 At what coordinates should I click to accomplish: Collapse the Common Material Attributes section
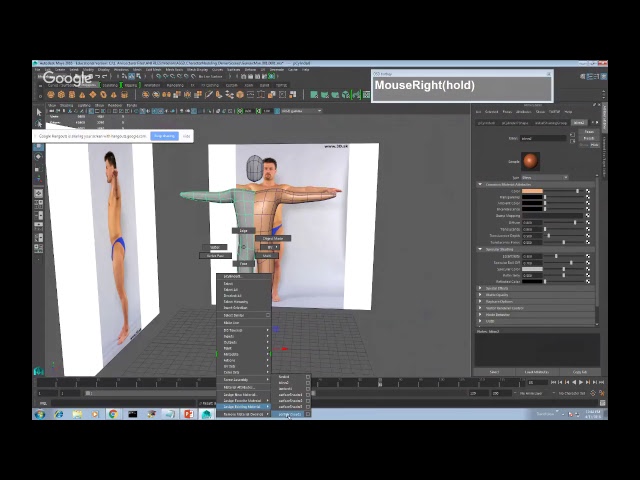[480, 184]
